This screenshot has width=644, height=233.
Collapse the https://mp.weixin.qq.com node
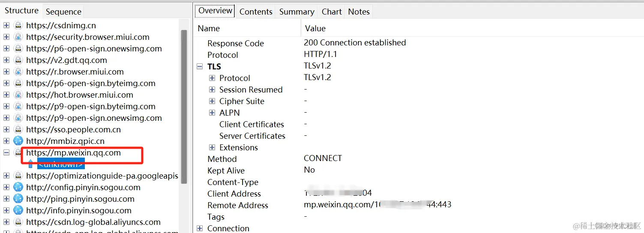click(x=6, y=152)
